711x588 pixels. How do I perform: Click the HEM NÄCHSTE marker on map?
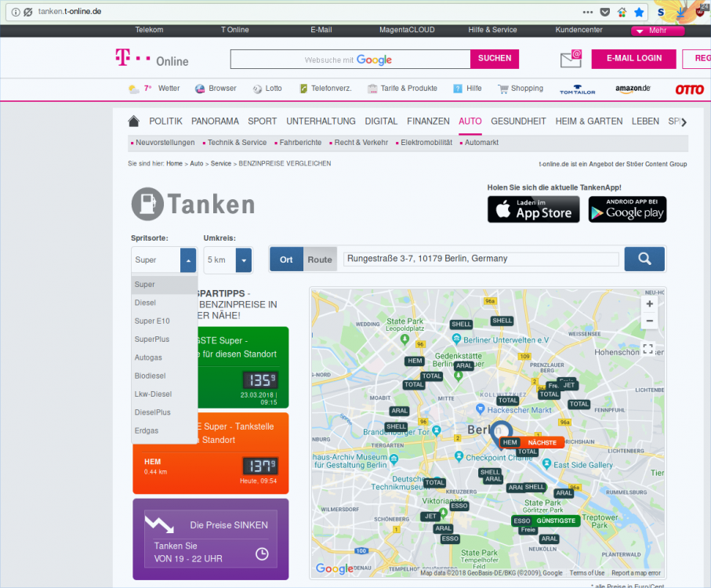[532, 442]
